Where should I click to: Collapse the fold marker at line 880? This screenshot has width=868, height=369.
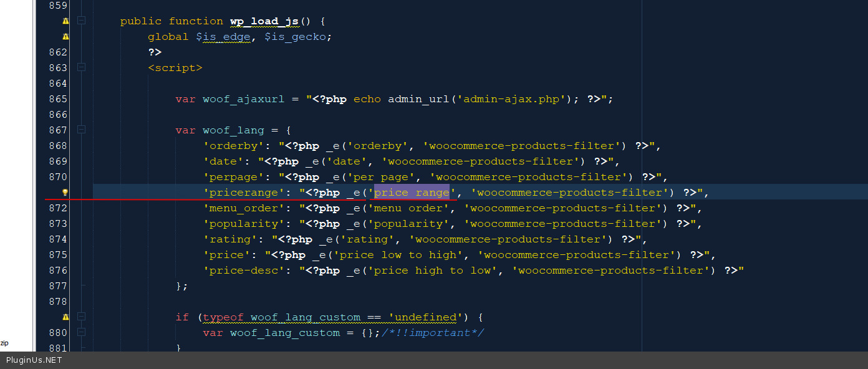point(81,332)
